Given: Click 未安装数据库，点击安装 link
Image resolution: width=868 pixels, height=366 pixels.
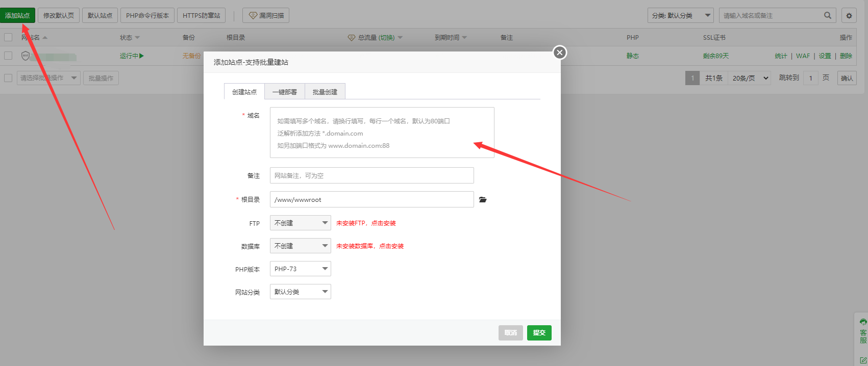Looking at the screenshot, I should [370, 246].
